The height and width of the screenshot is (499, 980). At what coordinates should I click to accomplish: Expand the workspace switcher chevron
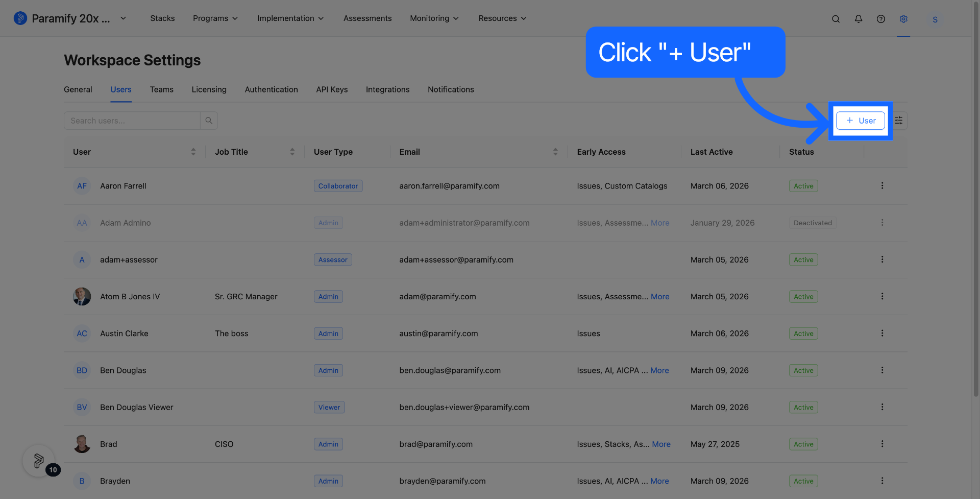point(123,18)
